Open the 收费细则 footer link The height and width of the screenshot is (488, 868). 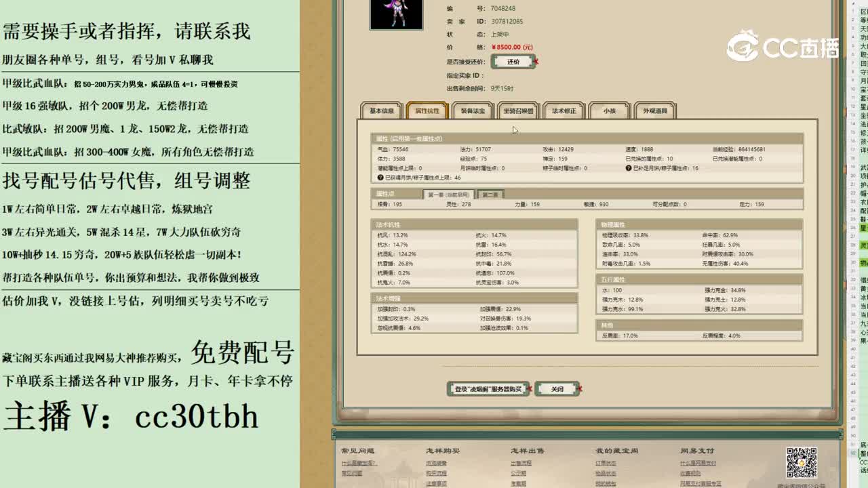[690, 473]
